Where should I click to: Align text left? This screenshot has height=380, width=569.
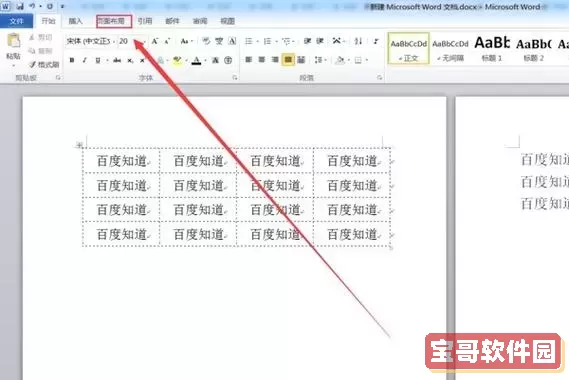249,60
